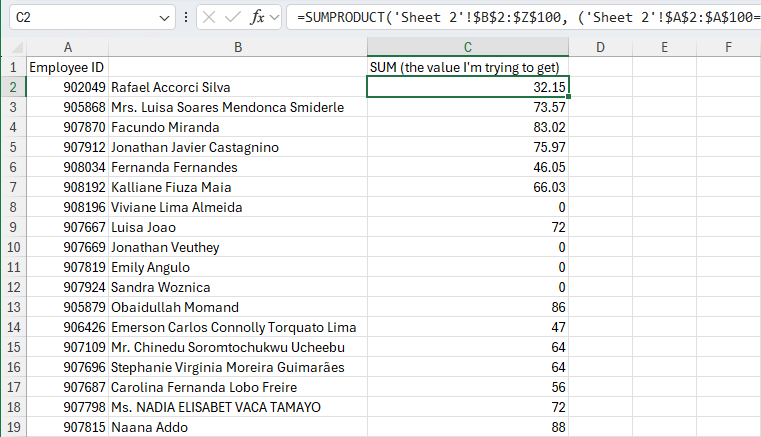Select row 13 header
761x437 pixels.
(x=13, y=307)
